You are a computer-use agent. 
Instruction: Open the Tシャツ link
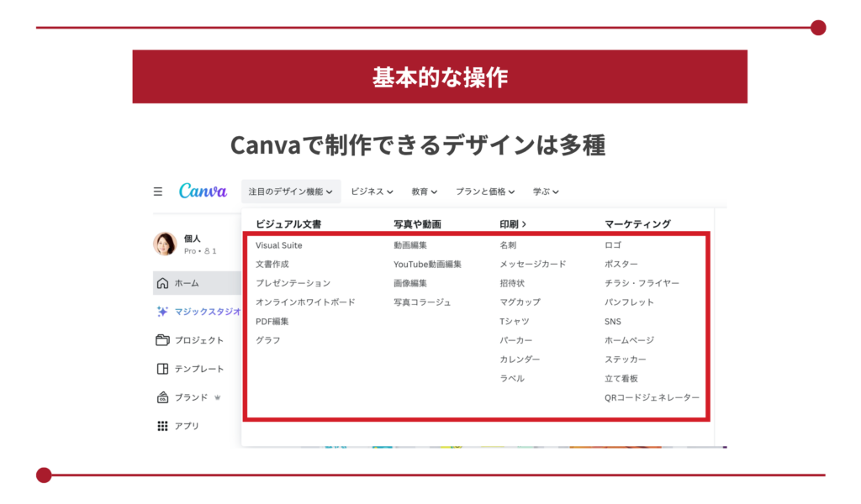(514, 322)
